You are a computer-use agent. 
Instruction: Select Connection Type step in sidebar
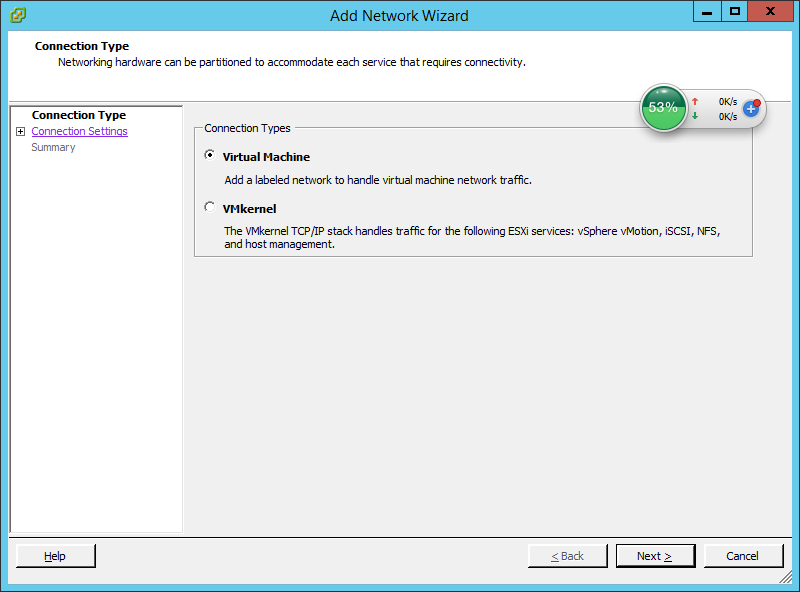pyautogui.click(x=79, y=115)
